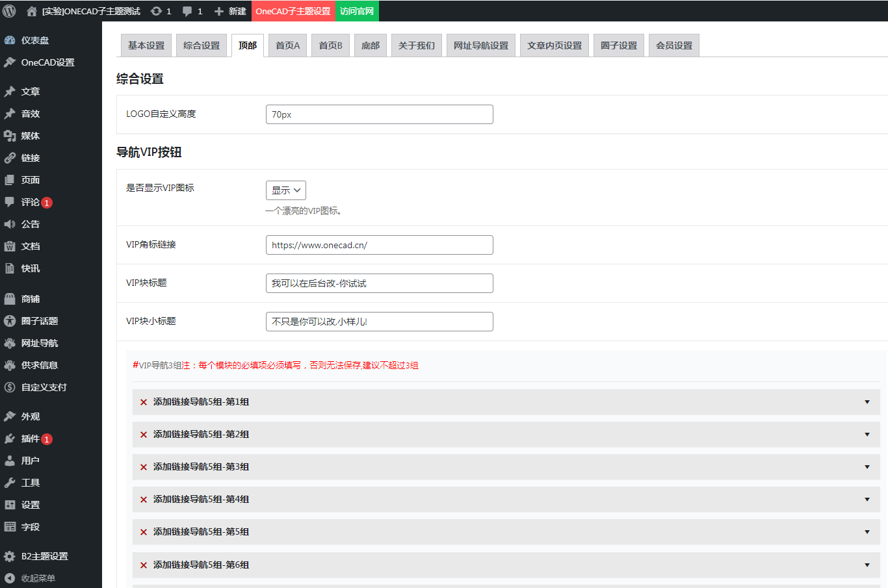Click the 链接 chain icon
888x588 pixels.
(10, 158)
